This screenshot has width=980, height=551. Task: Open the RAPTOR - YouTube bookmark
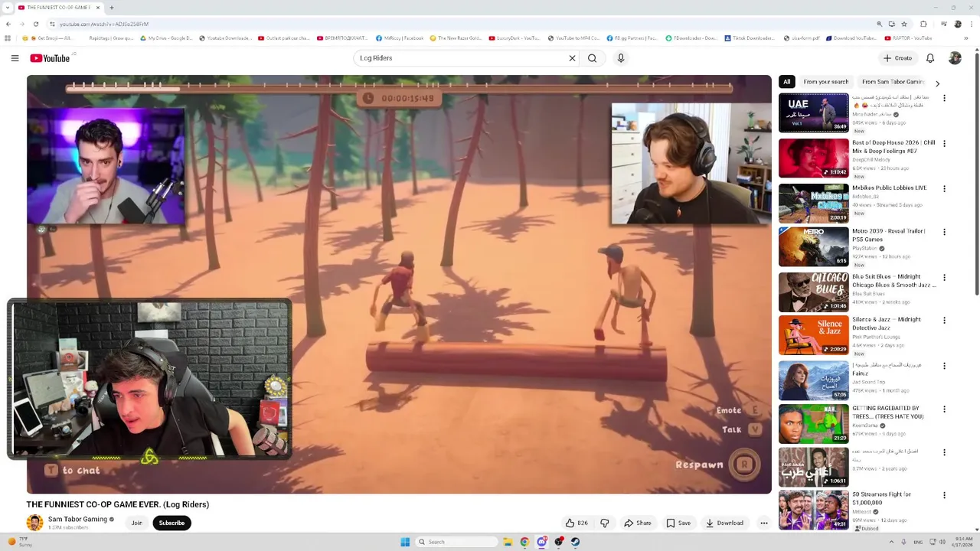pos(909,38)
